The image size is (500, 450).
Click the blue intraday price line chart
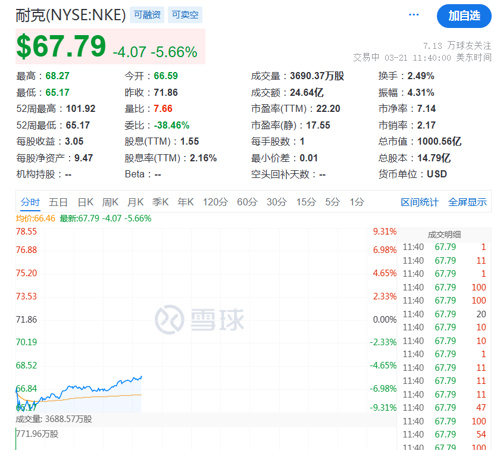point(79,393)
